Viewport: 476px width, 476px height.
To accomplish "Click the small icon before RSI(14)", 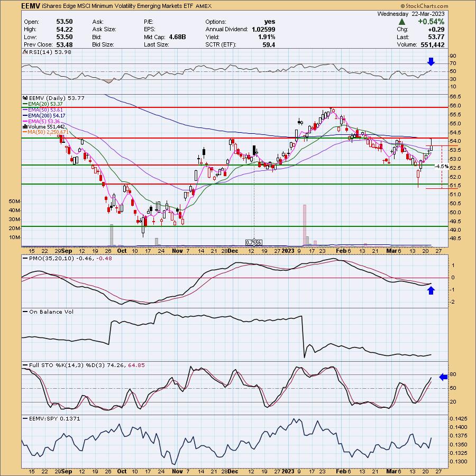I will [x=25, y=52].
